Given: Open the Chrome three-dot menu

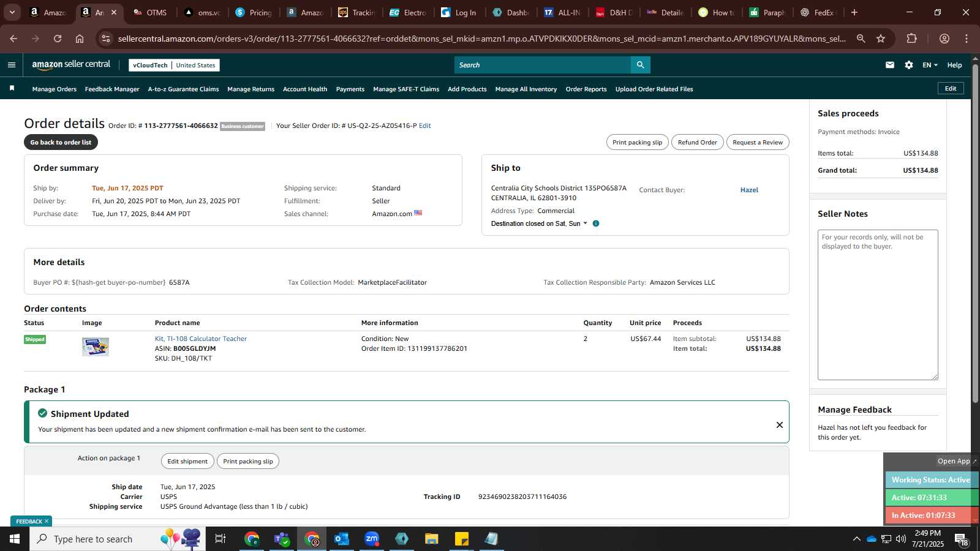Looking at the screenshot, I should coord(967,39).
